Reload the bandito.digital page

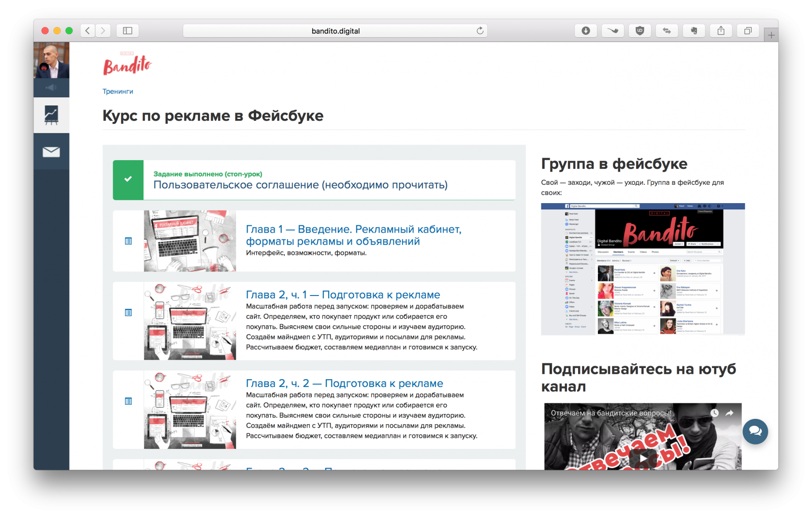click(480, 30)
